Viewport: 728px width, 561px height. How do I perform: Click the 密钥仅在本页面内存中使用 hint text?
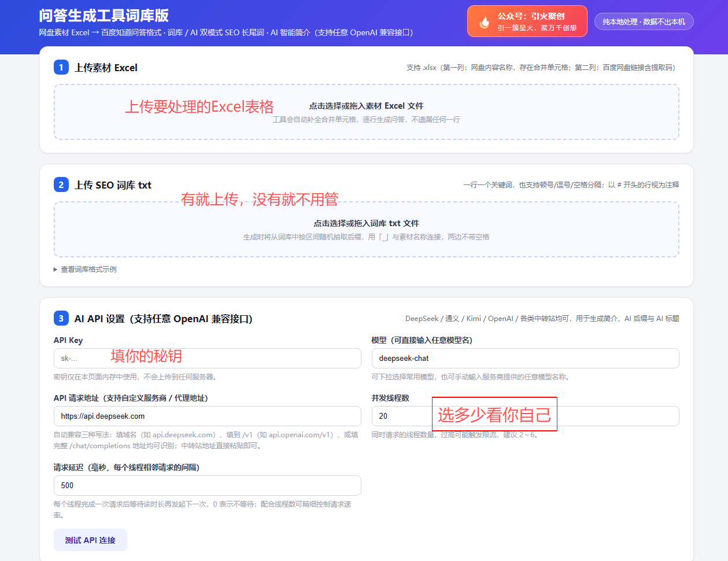(x=136, y=377)
